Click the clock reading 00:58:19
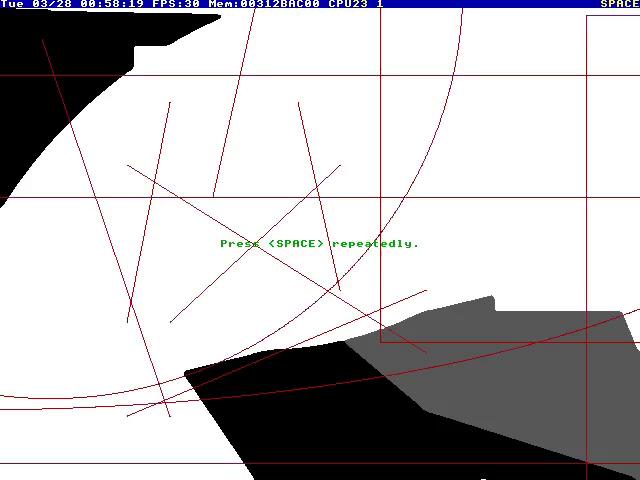 111,4
